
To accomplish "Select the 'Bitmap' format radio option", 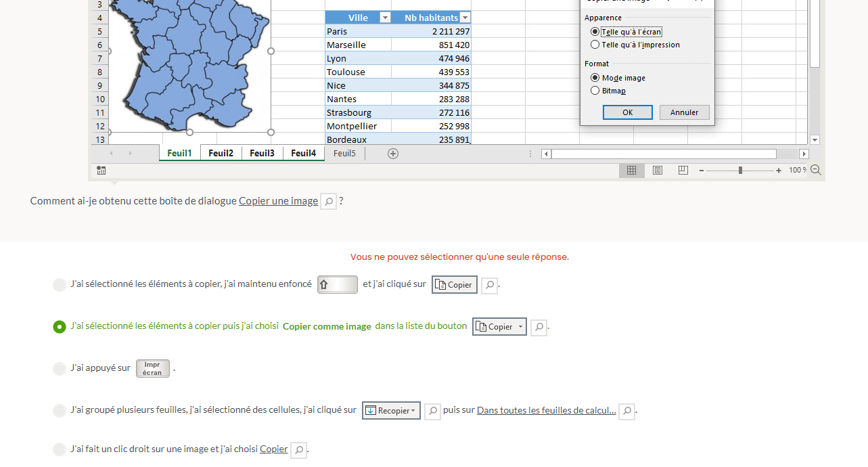I will [x=595, y=91].
